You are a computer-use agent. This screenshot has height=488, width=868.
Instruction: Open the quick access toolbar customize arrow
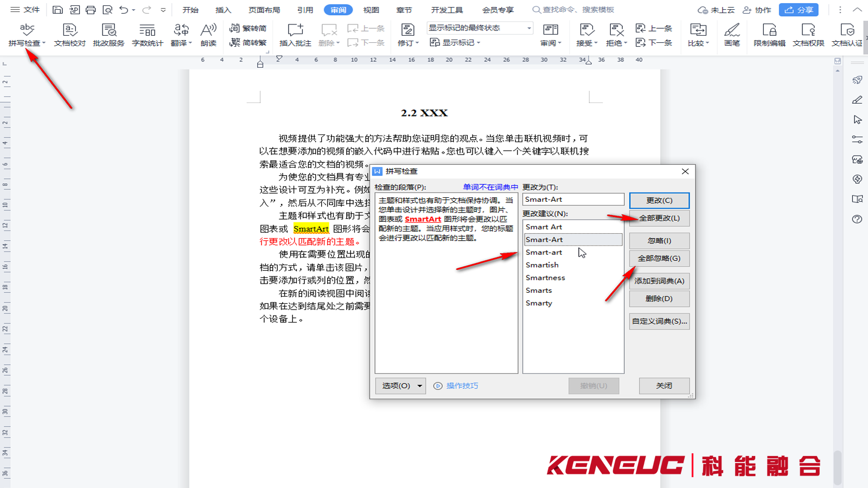[163, 10]
